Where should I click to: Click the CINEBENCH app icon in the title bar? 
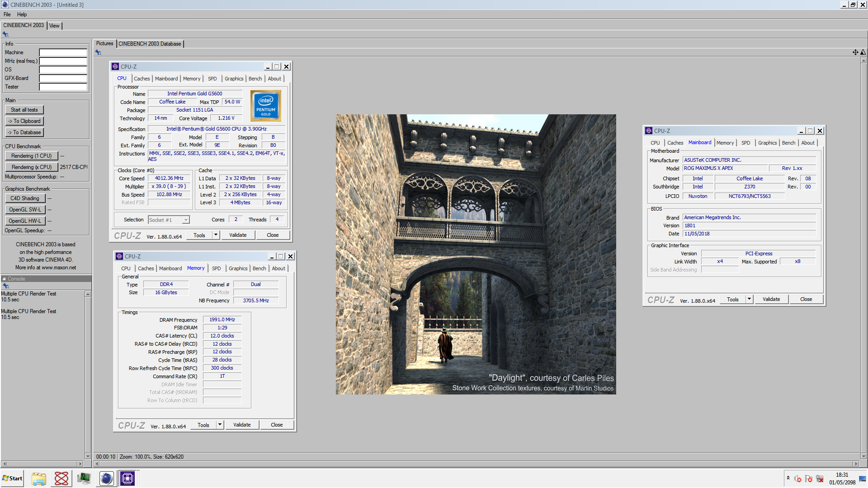[x=5, y=5]
